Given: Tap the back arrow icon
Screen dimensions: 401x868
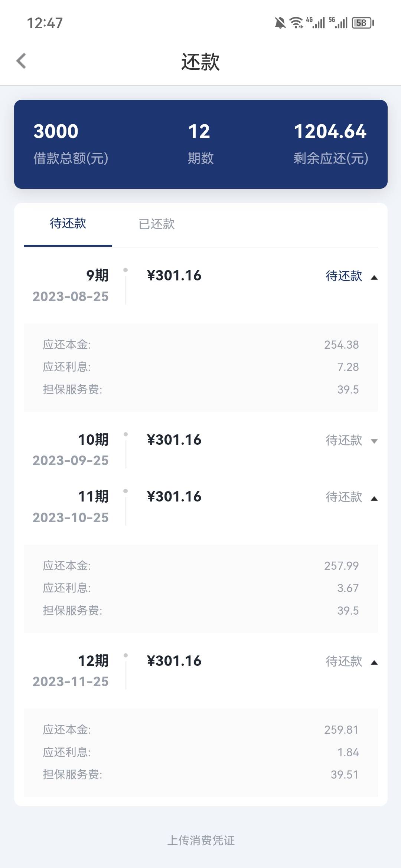Looking at the screenshot, I should click(x=22, y=61).
